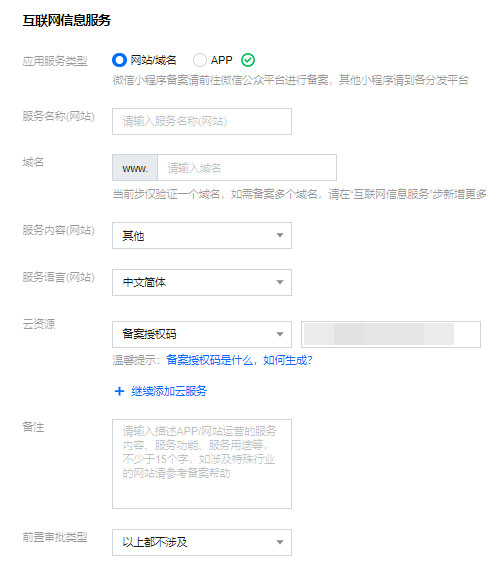Click the arrow of the 备案授权码 dropdown
This screenshot has width=502, height=577.
(x=280, y=334)
